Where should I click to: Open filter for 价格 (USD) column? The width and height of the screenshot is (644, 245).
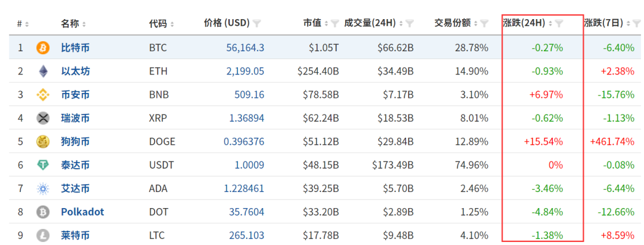[257, 23]
